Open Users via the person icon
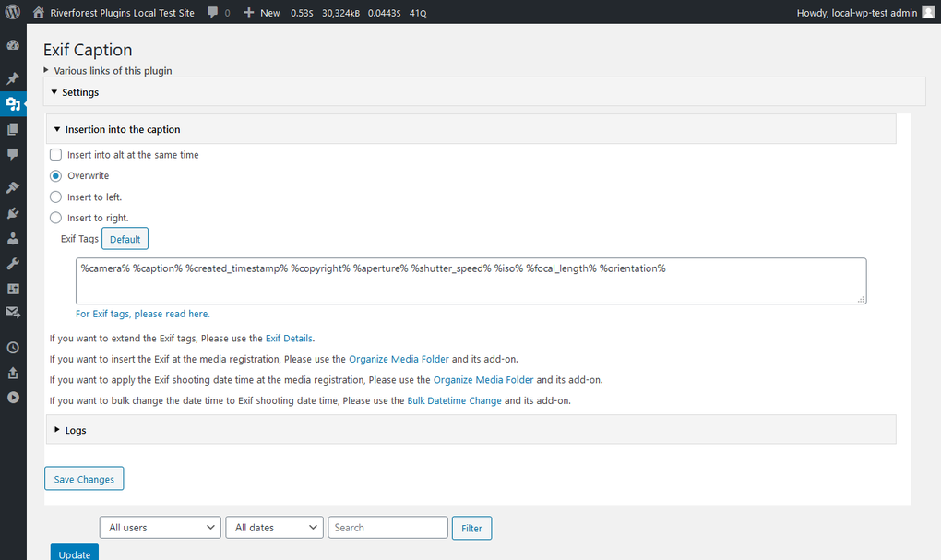This screenshot has width=941, height=560. pos(13,238)
